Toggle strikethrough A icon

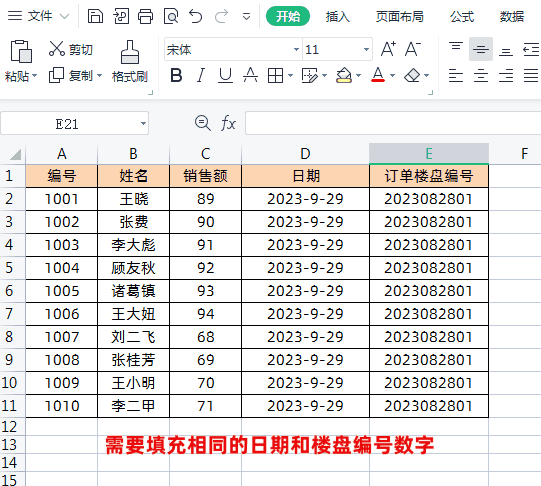point(250,75)
